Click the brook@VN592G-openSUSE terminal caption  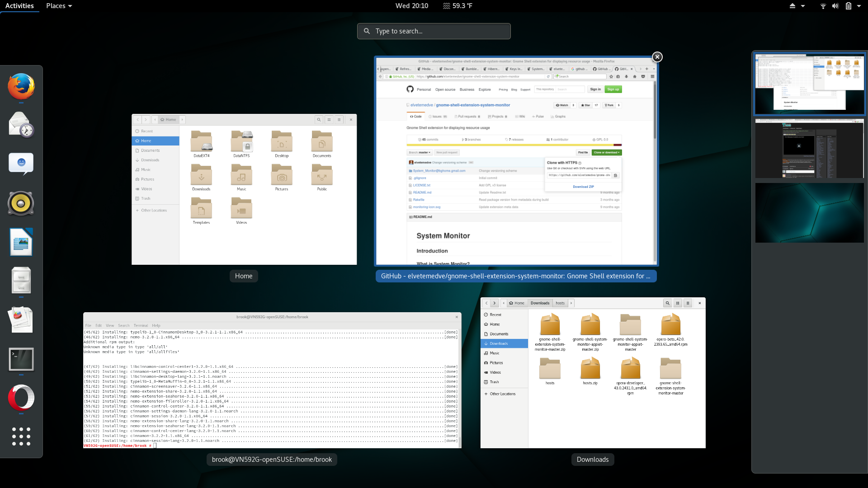click(272, 460)
